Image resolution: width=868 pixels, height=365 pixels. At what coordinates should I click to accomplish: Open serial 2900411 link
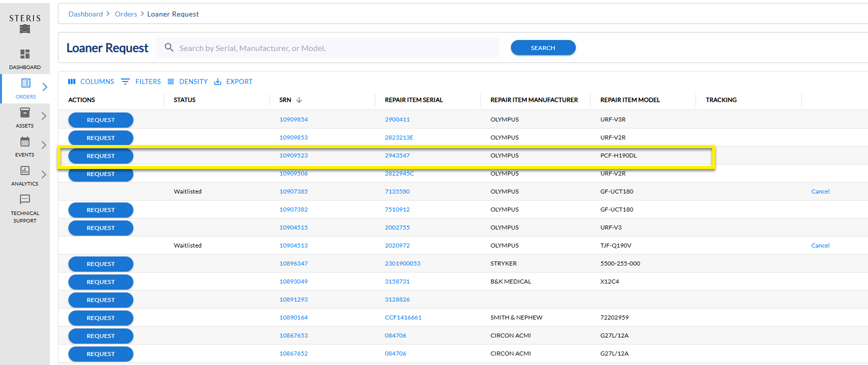pos(397,119)
